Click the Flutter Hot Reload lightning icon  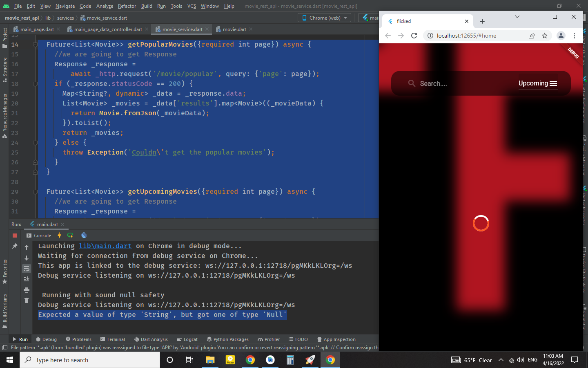coord(59,235)
